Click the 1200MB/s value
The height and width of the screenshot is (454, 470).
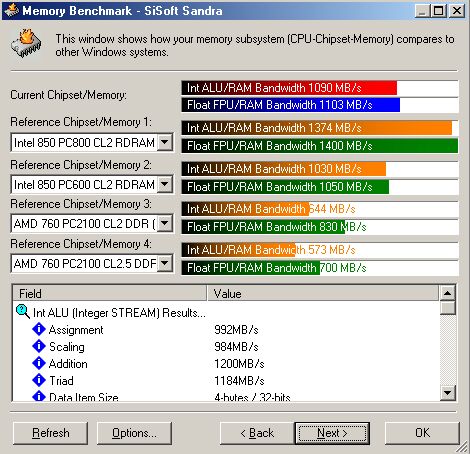239,364
